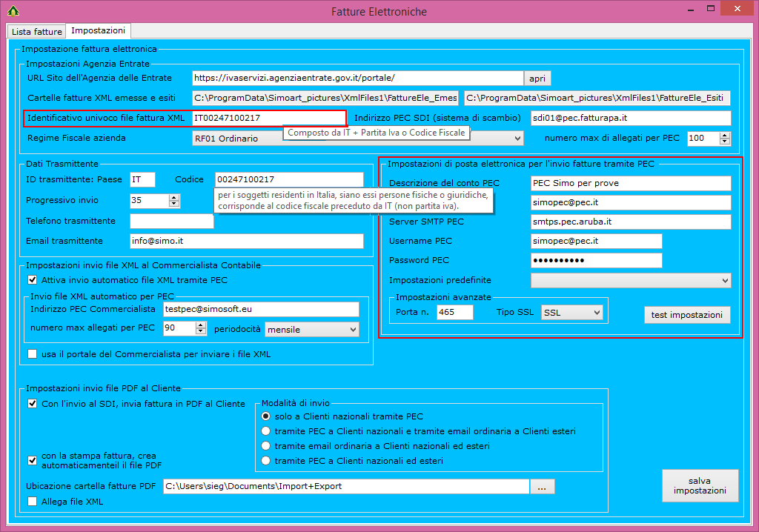Choose tramite PEC a Clienti nazionali ed esteri
The image size is (759, 532).
coord(265,461)
